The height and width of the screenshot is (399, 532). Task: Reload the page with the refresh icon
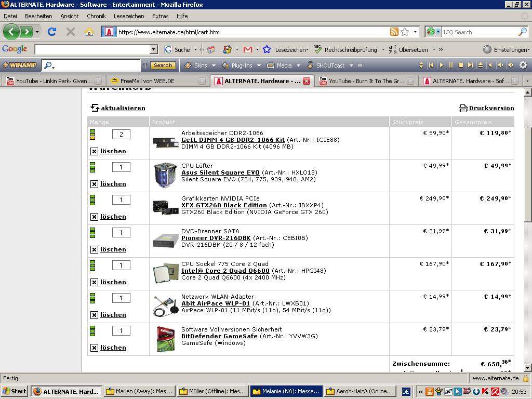[52, 32]
